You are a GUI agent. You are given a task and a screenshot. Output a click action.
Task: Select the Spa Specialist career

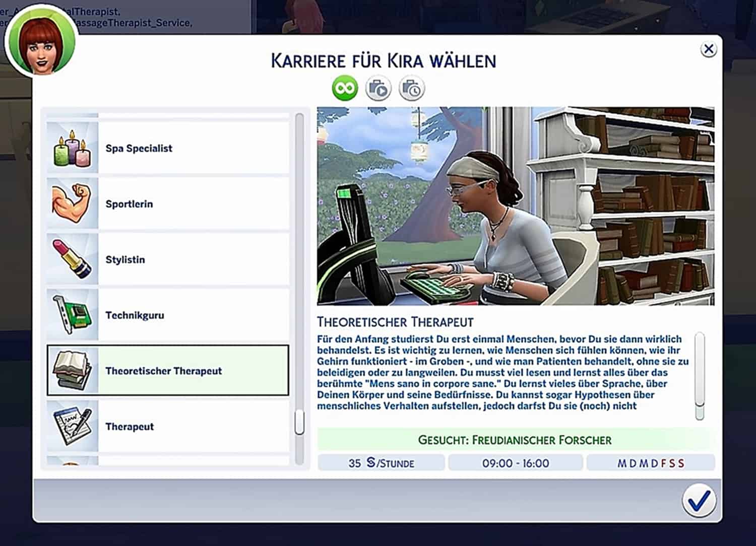click(x=139, y=149)
